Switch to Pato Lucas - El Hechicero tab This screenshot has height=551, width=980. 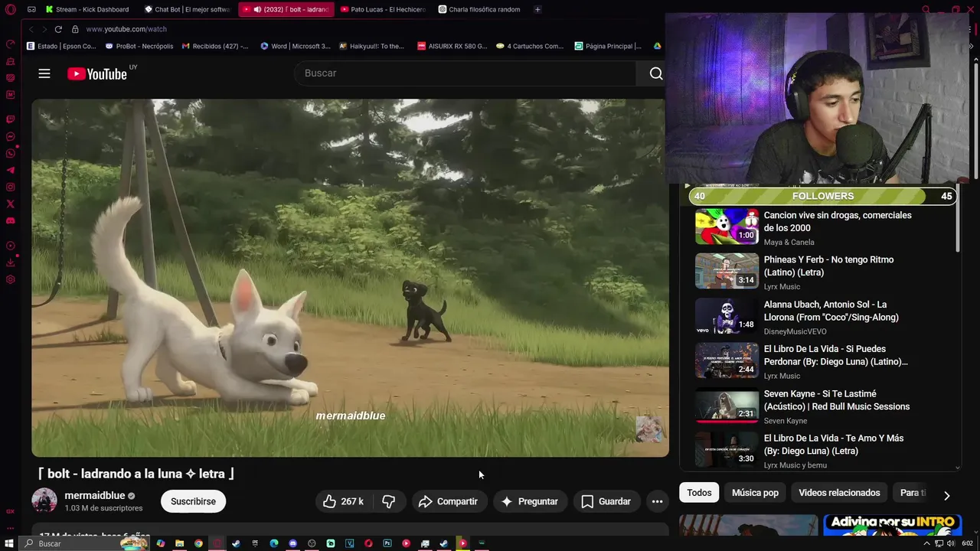coord(383,9)
